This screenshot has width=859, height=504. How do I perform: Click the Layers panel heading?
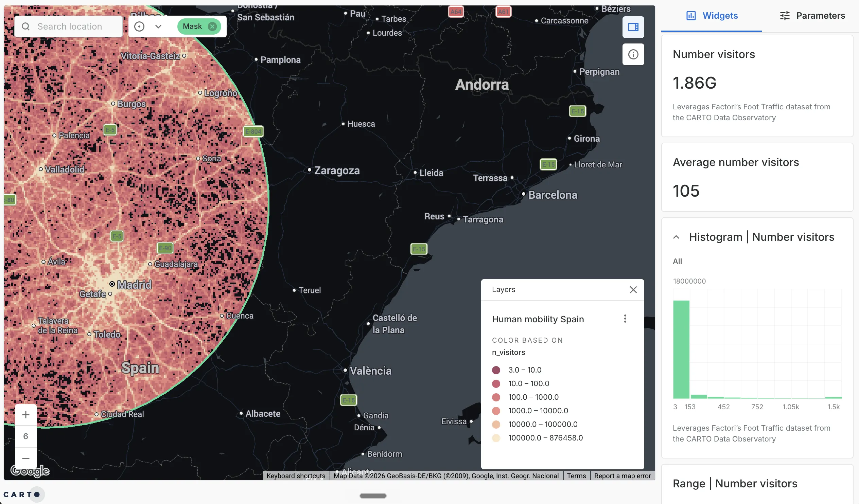504,290
